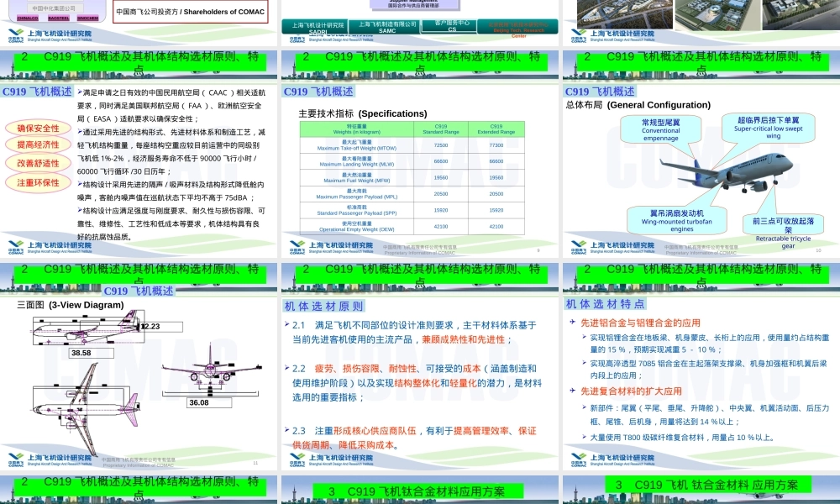Click the C919 Extended Range column header
Viewport: 840px width, 504px height.
tap(496, 129)
